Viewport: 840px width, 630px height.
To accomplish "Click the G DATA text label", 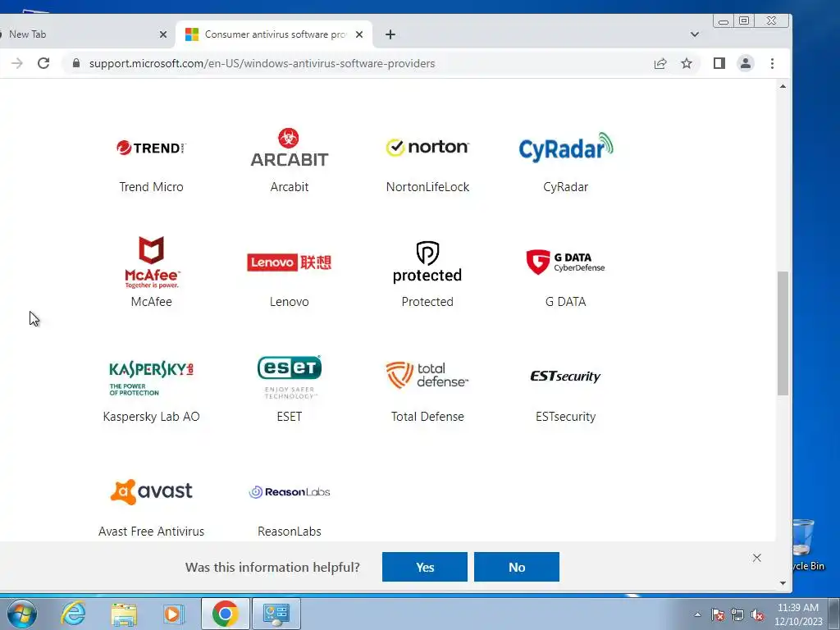I will coord(566,302).
